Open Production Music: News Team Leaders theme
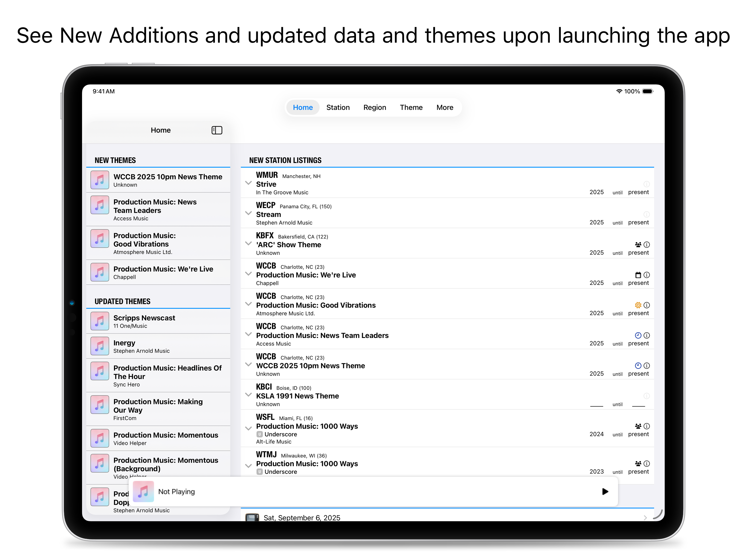Viewport: 747px width, 560px height. [x=158, y=209]
